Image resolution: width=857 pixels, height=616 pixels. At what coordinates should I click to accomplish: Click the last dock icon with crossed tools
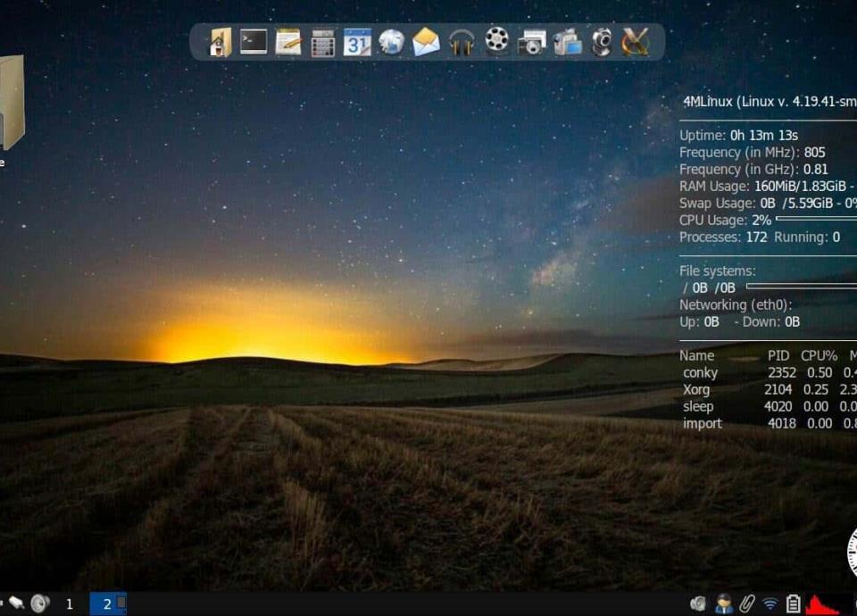point(636,42)
